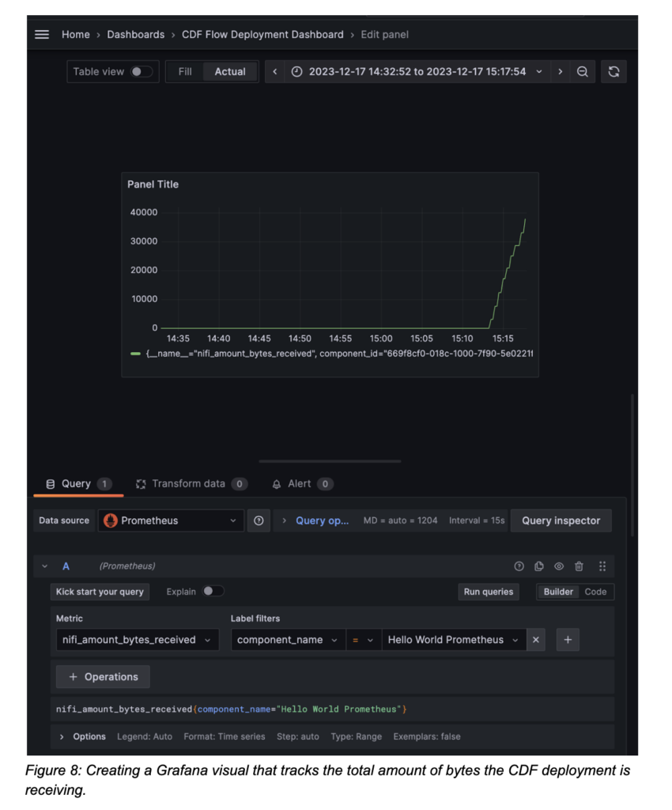Screen dimensions: 672x810
Task: Add a new label filter
Action: (568, 639)
